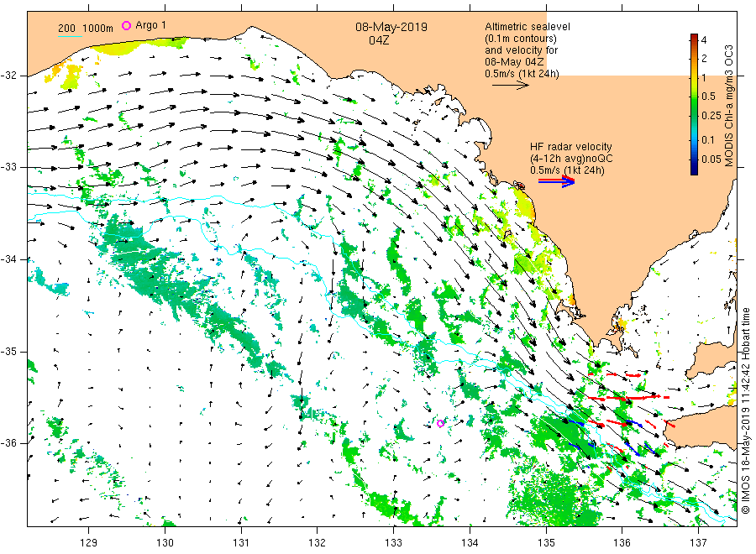The width and height of the screenshot is (756, 554).
Task: Click the 04Z time label
Action: click(x=379, y=40)
